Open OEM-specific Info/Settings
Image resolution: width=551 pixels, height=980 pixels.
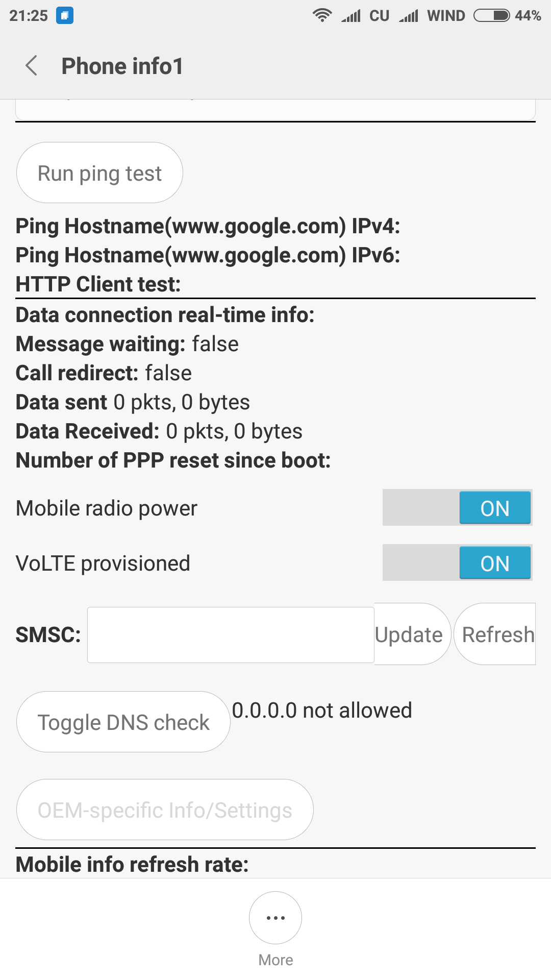coord(165,810)
